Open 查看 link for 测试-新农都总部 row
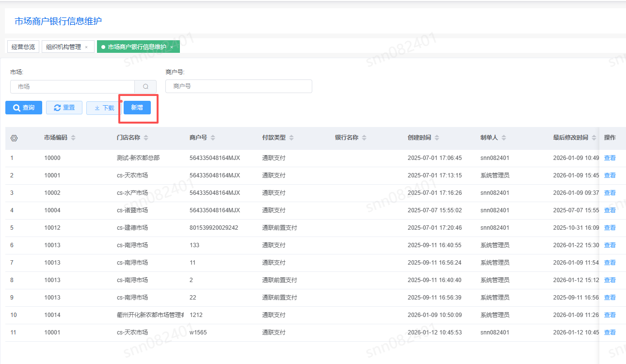This screenshot has height=364, width=626. [610, 158]
